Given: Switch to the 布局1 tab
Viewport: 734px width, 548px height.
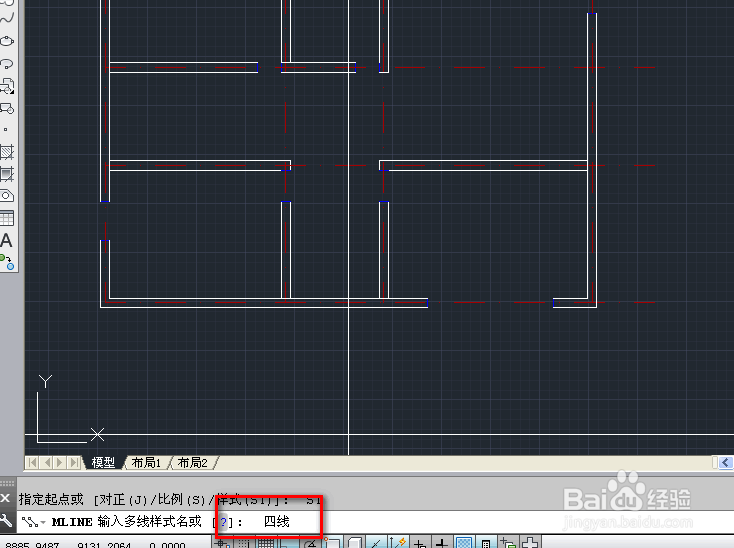Looking at the screenshot, I should pos(146,463).
